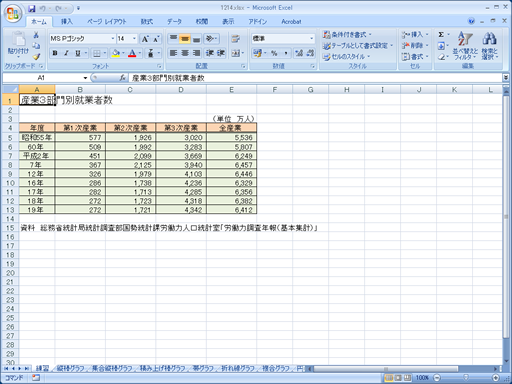Image resolution: width=512 pixels, height=384 pixels.
Task: Switch to the Page Layout tab
Action: pos(107,21)
